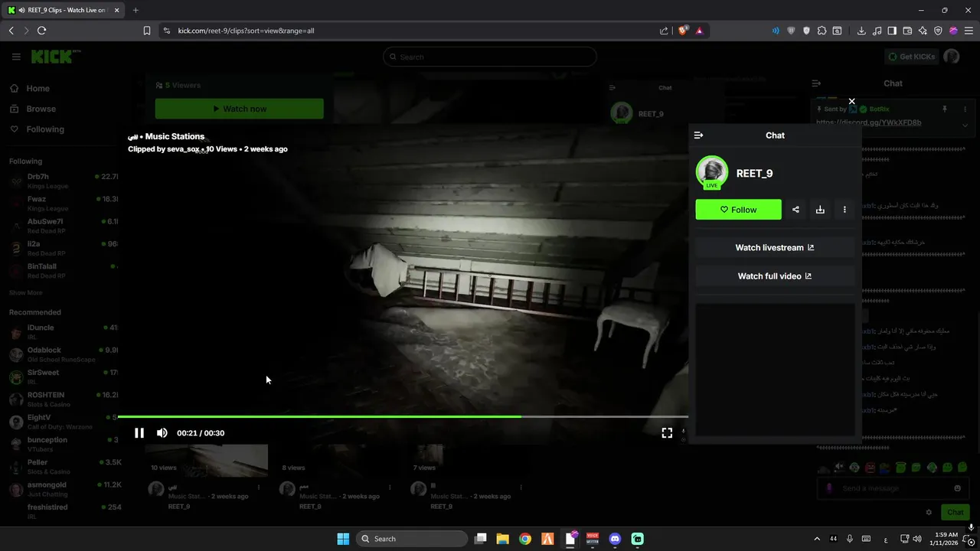Collapse the background chat sidebar
The height and width of the screenshot is (551, 980).
point(816,83)
